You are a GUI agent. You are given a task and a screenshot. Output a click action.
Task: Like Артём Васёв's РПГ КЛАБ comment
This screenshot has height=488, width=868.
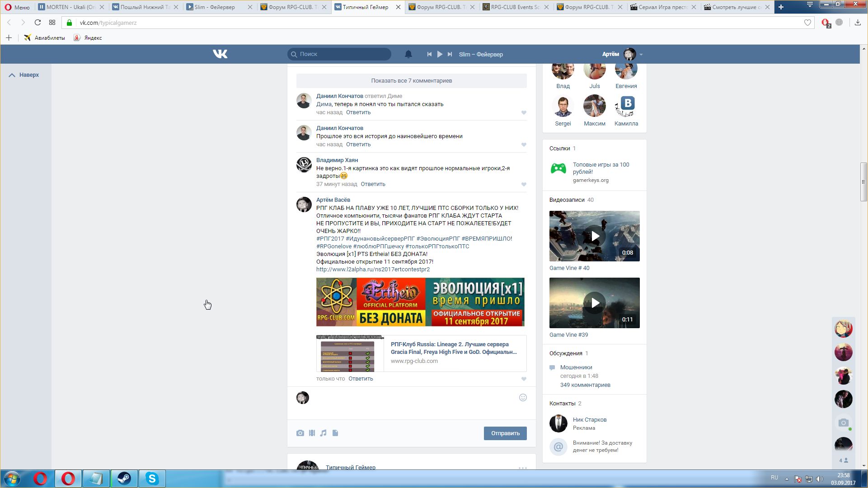click(524, 379)
